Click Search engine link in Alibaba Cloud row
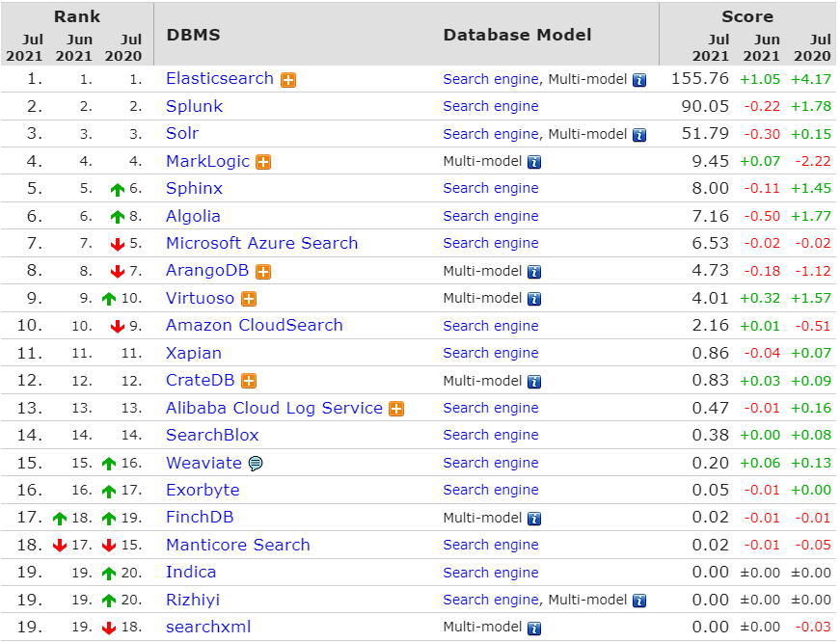This screenshot has width=840, height=642. click(491, 408)
